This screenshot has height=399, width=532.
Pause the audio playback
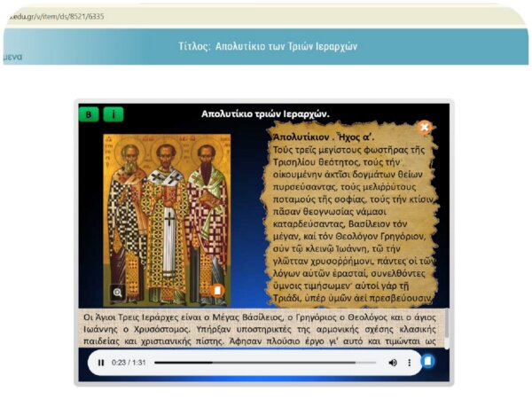pos(101,363)
